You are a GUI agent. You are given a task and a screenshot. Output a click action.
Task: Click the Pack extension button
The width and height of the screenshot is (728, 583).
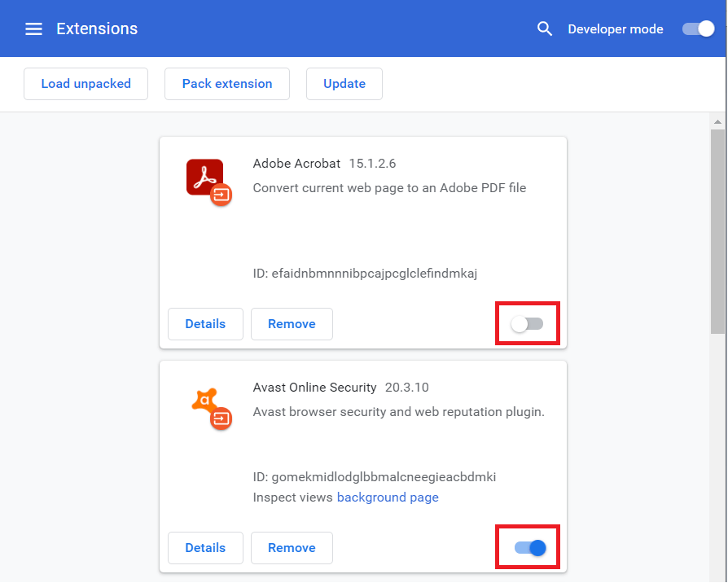[227, 84]
